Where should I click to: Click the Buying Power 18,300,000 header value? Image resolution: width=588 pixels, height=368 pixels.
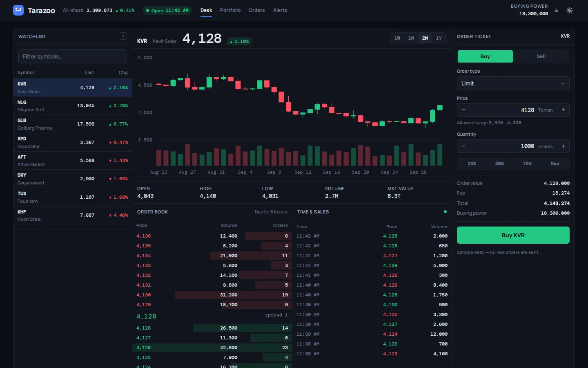[533, 13]
